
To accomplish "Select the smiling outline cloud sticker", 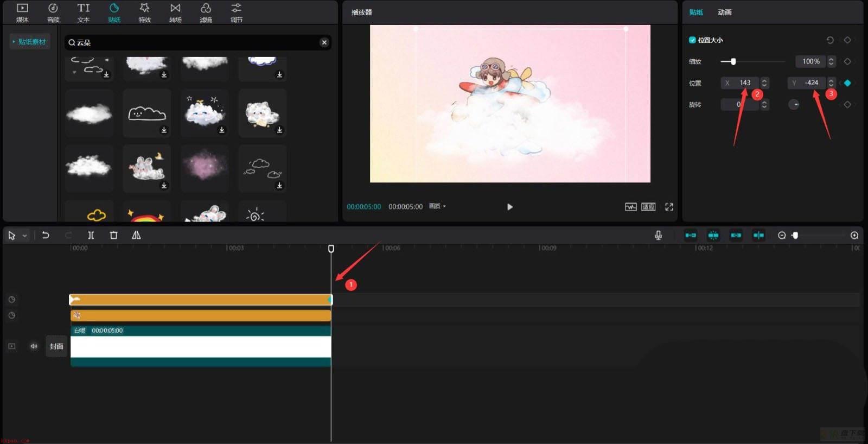I will click(147, 113).
